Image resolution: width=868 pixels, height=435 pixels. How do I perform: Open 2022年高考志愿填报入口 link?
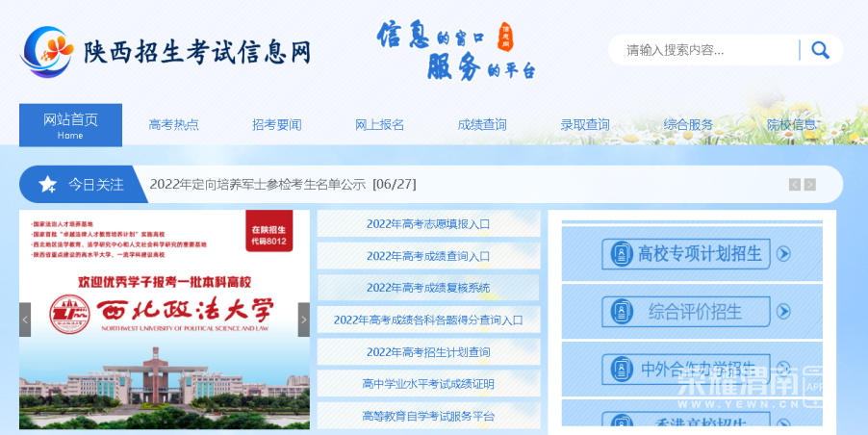[428, 224]
